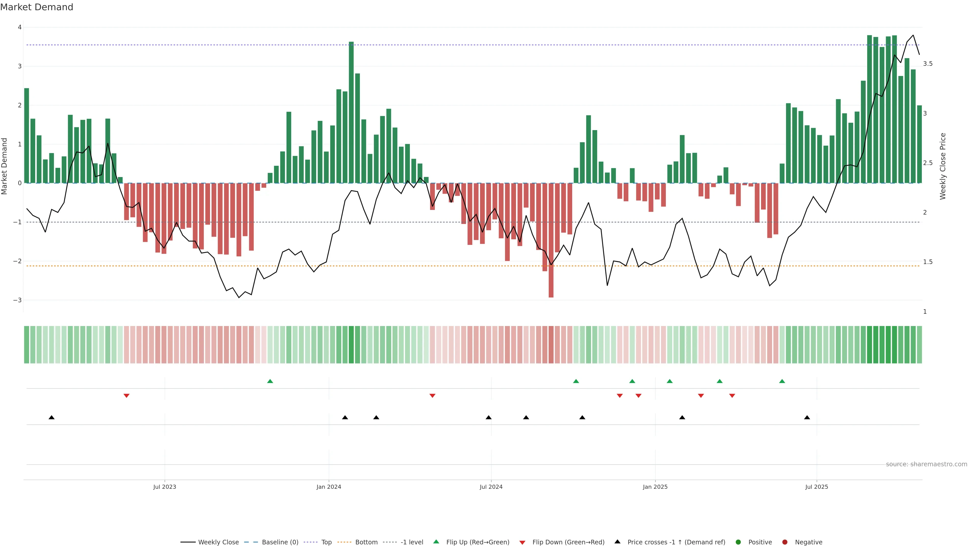
Task: Click the -1 level legend entry
Action: (x=412, y=542)
